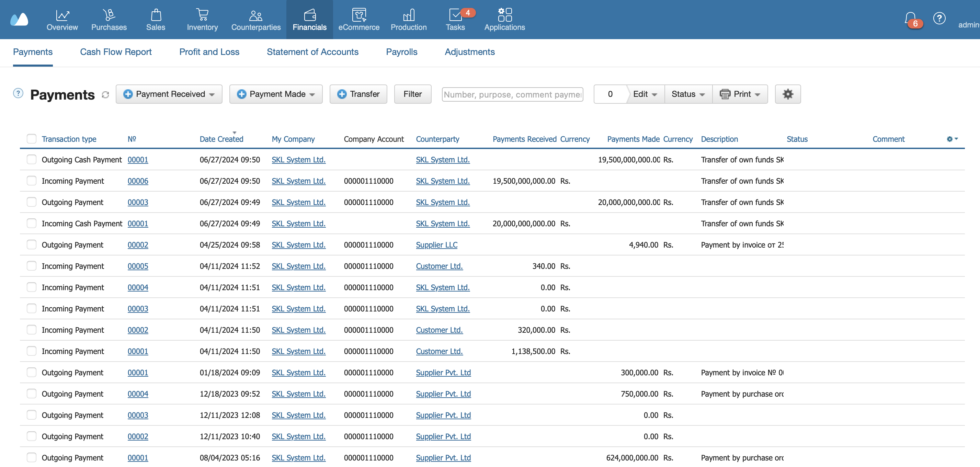Image resolution: width=980 pixels, height=467 pixels.
Task: Sort by Comment column header
Action: click(888, 139)
